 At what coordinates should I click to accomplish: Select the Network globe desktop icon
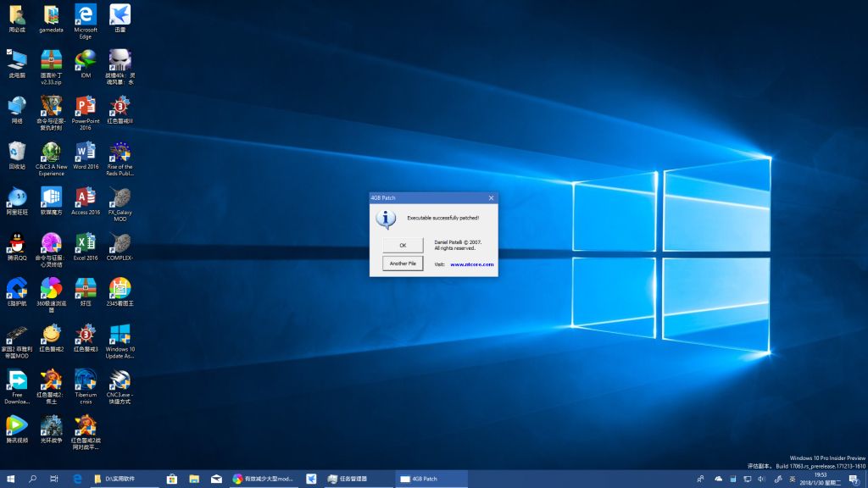point(17,109)
